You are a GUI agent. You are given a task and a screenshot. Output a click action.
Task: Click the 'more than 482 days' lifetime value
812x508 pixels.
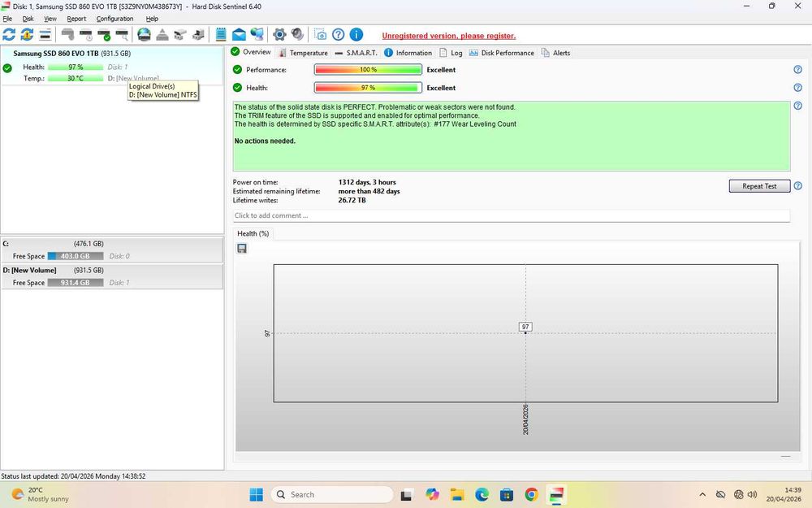[x=369, y=191]
